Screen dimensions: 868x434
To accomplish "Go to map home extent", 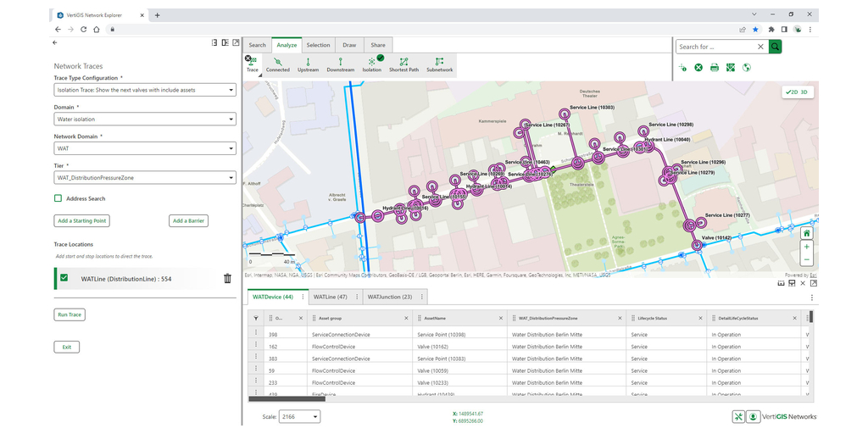I will point(806,233).
